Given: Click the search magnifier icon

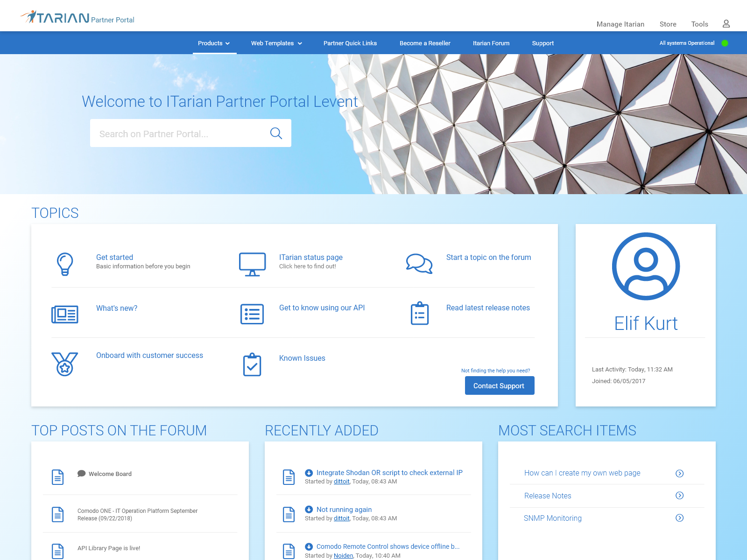Looking at the screenshot, I should pos(276,133).
